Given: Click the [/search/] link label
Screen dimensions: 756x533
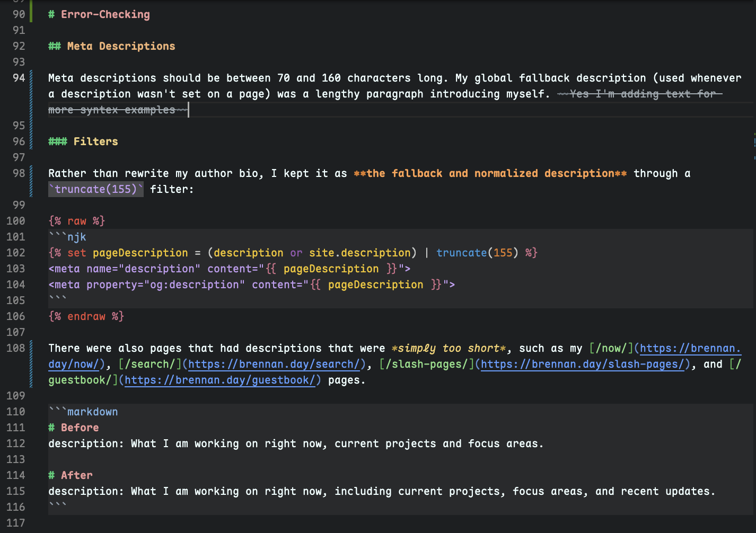Looking at the screenshot, I should (x=150, y=364).
